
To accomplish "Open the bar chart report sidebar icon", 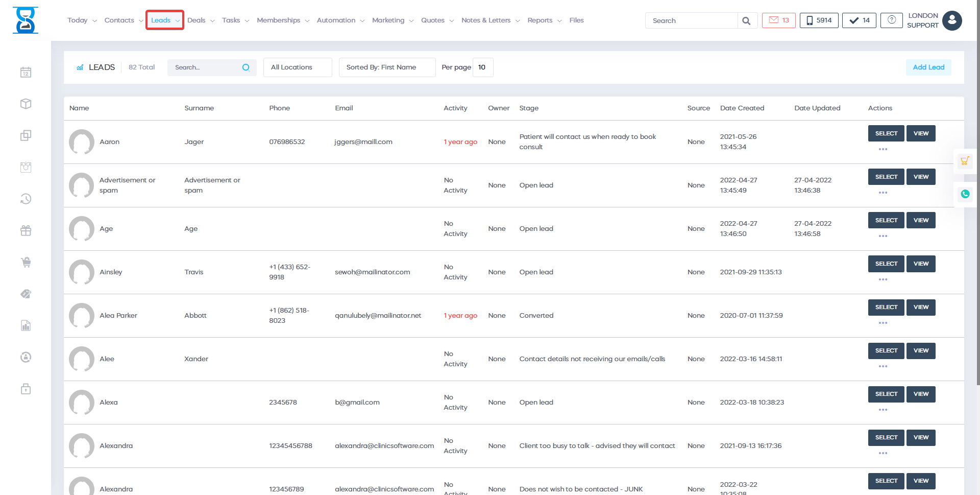I will [x=26, y=325].
